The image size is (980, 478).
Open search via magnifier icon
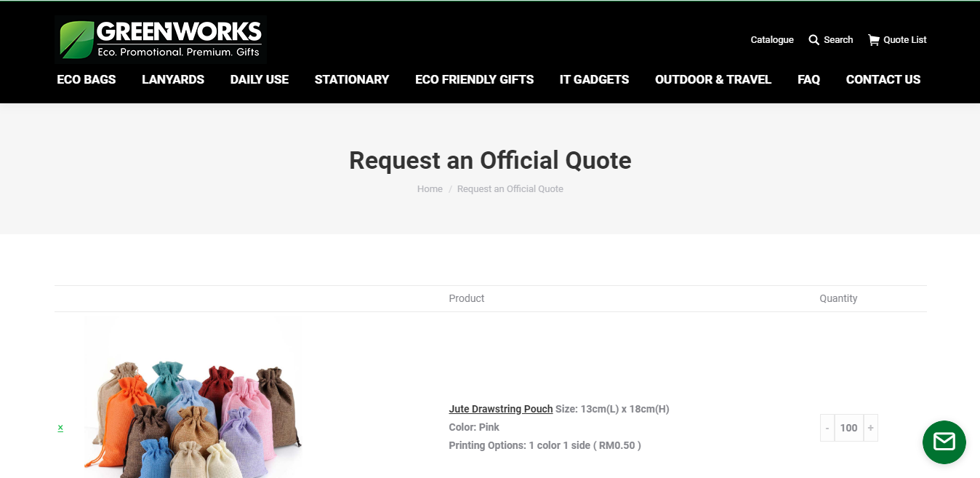pos(814,40)
